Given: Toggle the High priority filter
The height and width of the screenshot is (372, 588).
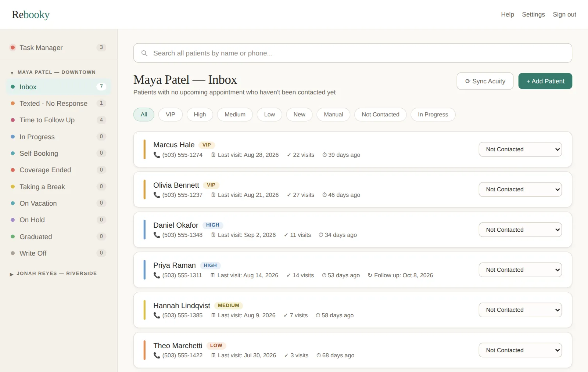Looking at the screenshot, I should pos(200,115).
